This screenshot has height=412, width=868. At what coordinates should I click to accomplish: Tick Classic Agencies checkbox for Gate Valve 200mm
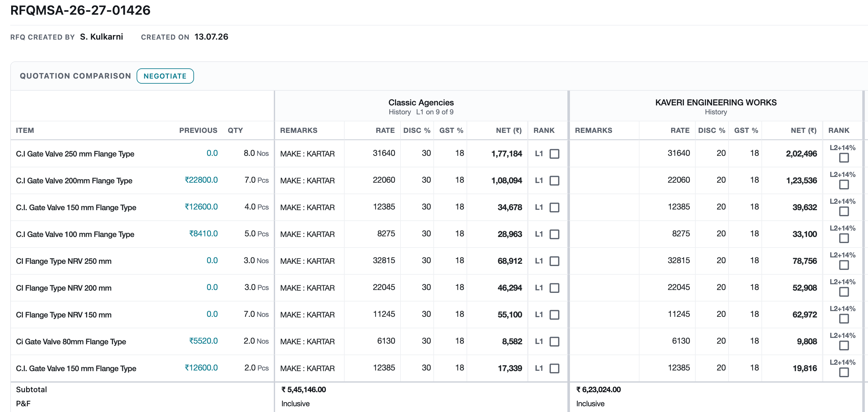[554, 181]
